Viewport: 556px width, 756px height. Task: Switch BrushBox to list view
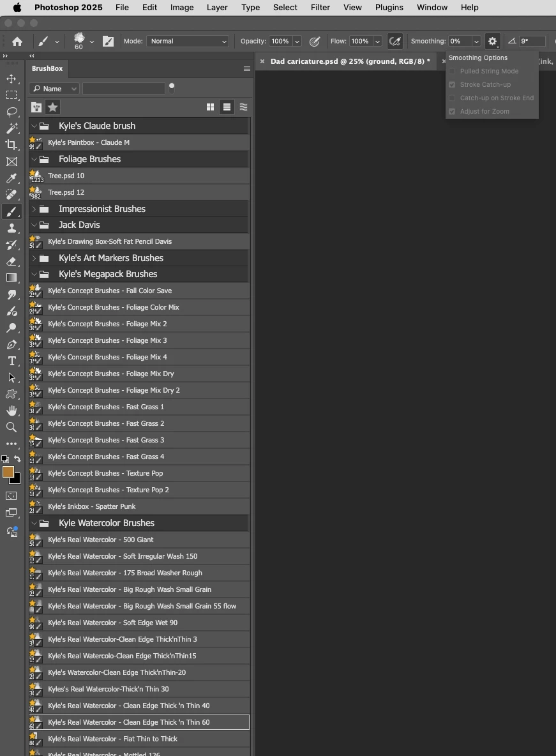[227, 107]
